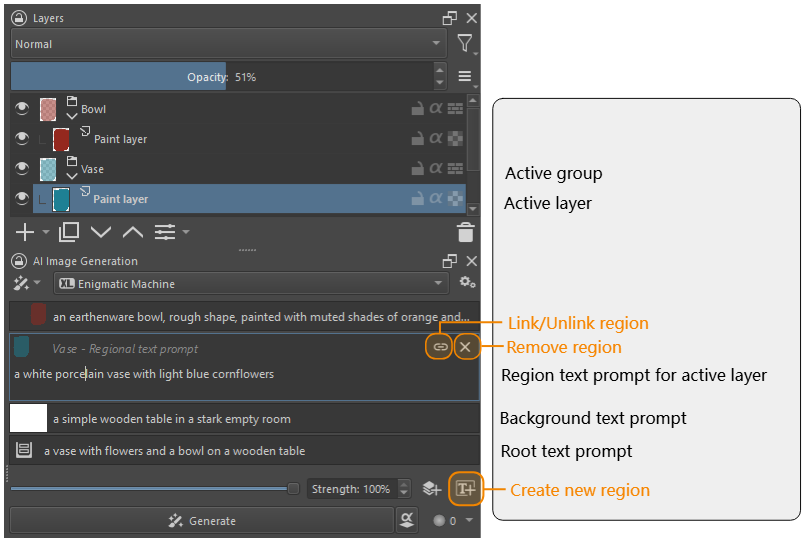Image resolution: width=810 pixels, height=542 pixels.
Task: Decrease opacity with the down stepper arrow
Action: coord(440,83)
